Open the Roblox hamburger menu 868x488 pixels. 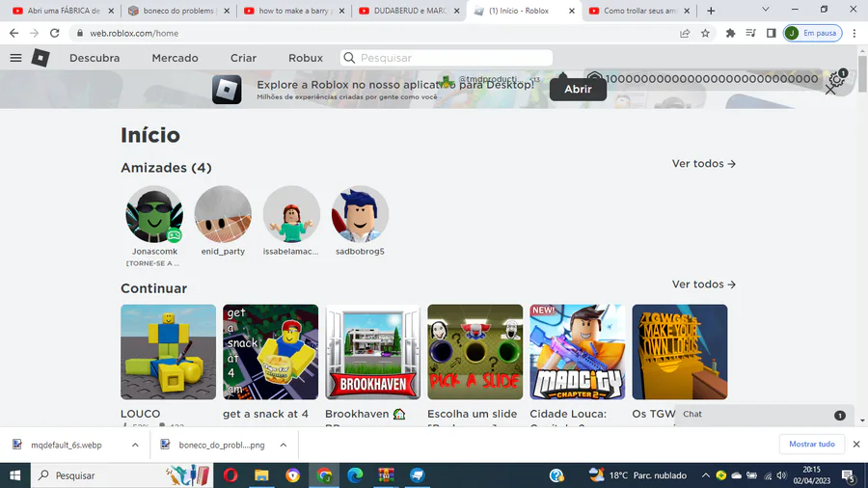coord(15,58)
